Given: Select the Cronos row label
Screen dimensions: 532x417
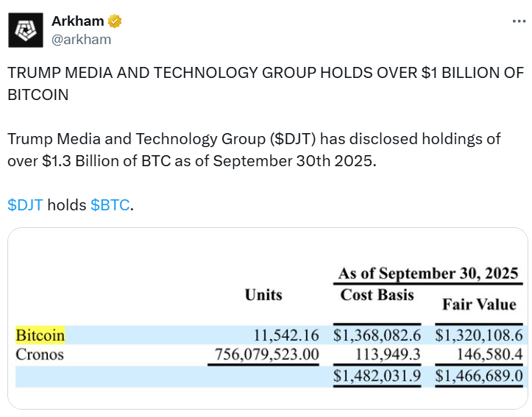Looking at the screenshot, I should (x=40, y=354).
